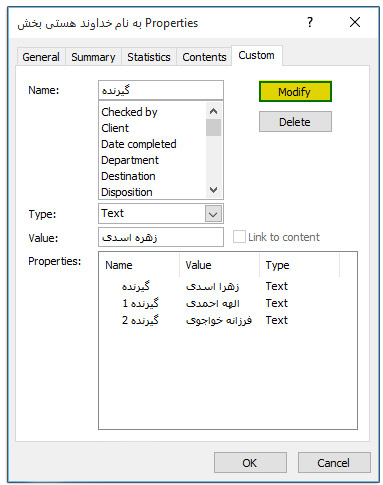Open the Summary tab
383x485 pixels.
pos(93,57)
